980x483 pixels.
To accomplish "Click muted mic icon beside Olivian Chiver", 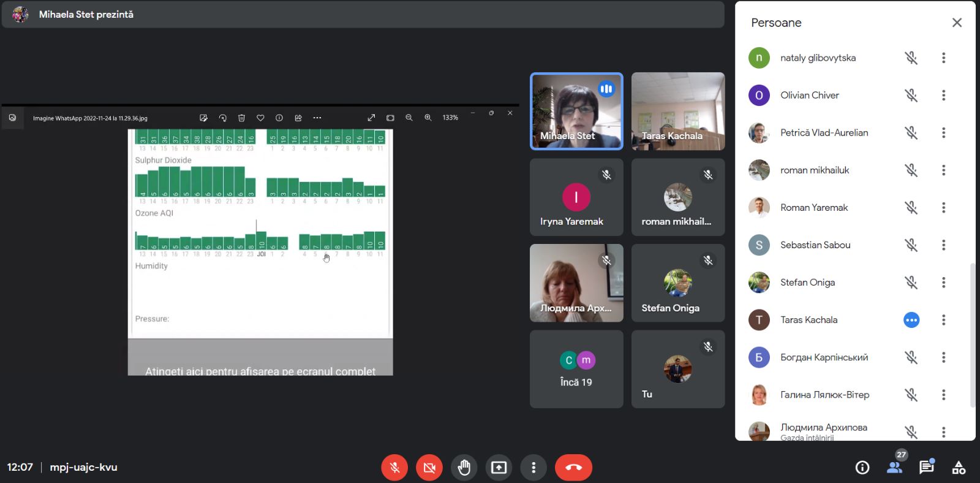I will [911, 95].
